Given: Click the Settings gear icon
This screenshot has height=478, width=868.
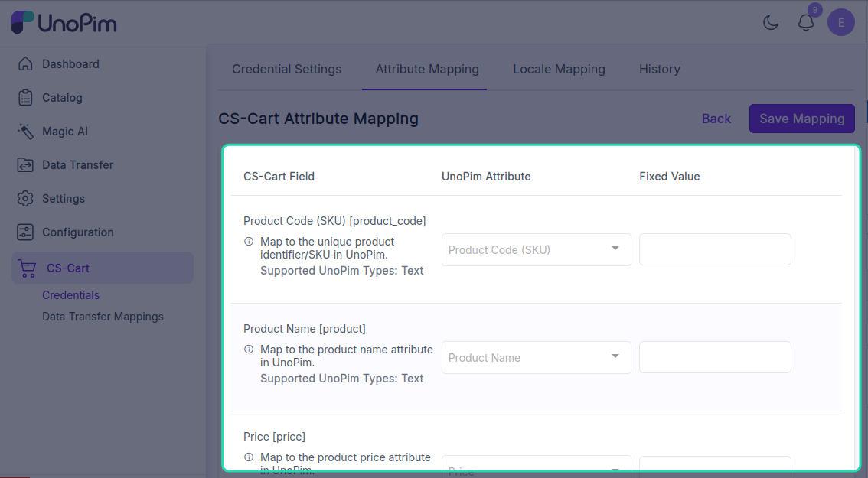Looking at the screenshot, I should click(25, 199).
